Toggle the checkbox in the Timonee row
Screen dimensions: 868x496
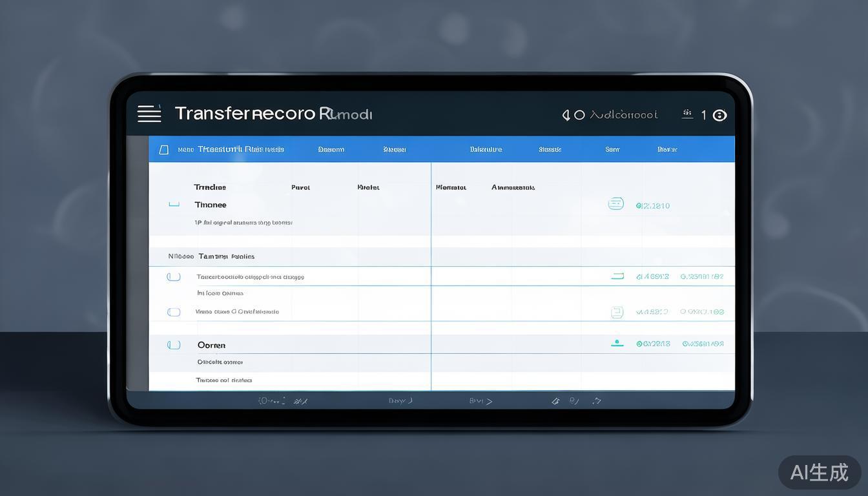(x=174, y=204)
